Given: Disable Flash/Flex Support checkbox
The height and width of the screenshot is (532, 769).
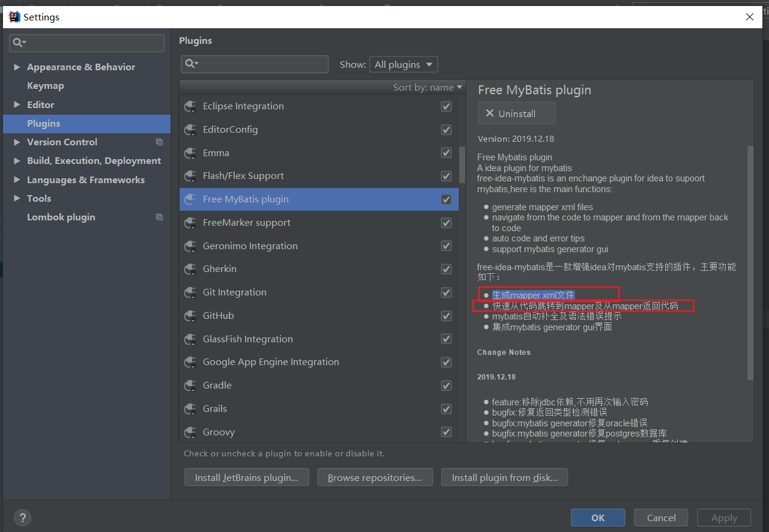Looking at the screenshot, I should [x=446, y=176].
